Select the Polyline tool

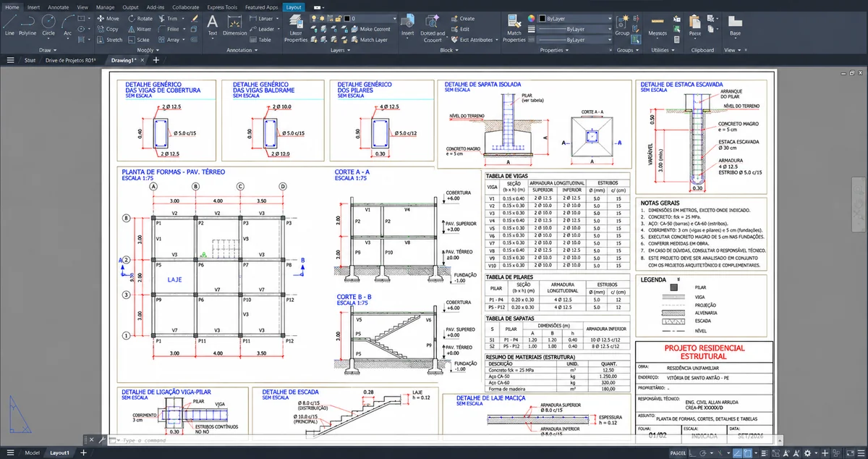27,25
